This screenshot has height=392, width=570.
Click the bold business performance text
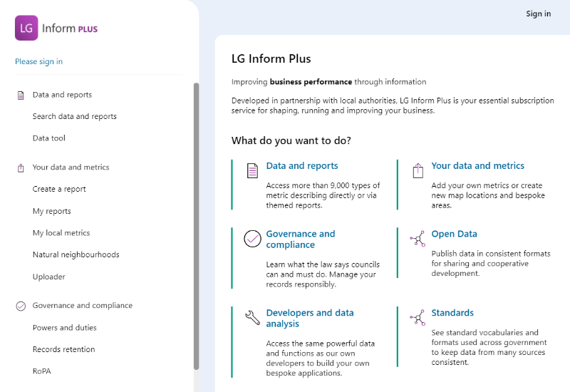(311, 82)
